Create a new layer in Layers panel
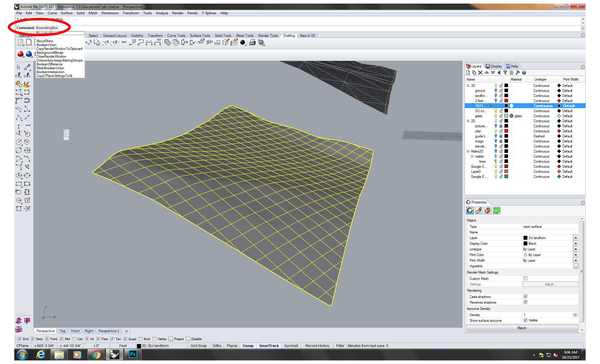600x364 pixels. pos(468,73)
